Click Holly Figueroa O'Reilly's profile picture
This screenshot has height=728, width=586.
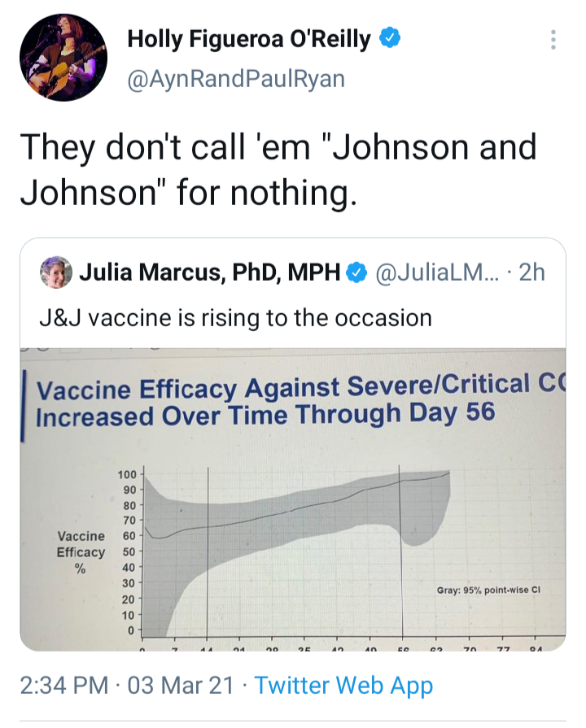tap(63, 56)
